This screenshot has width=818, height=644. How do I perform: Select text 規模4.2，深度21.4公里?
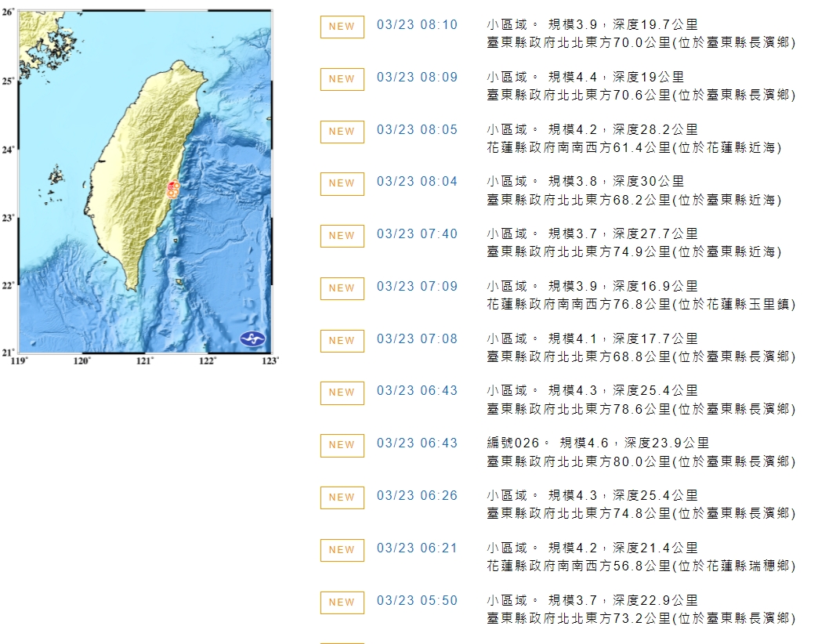tap(623, 548)
